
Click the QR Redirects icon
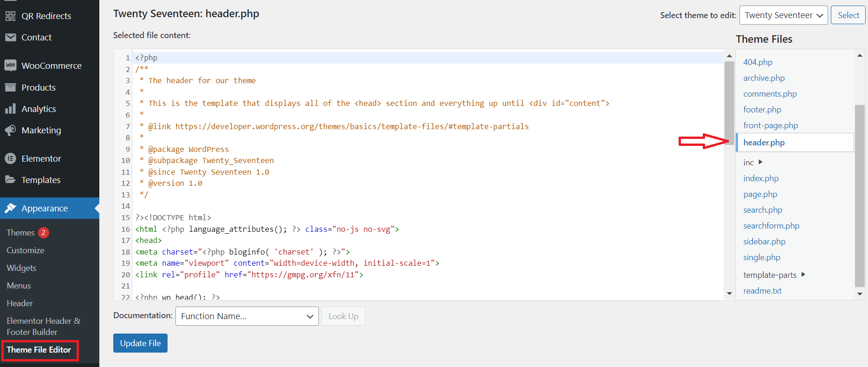[10, 16]
